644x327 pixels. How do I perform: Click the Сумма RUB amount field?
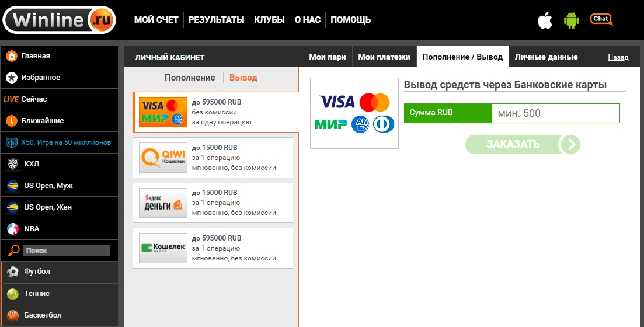coord(555,113)
